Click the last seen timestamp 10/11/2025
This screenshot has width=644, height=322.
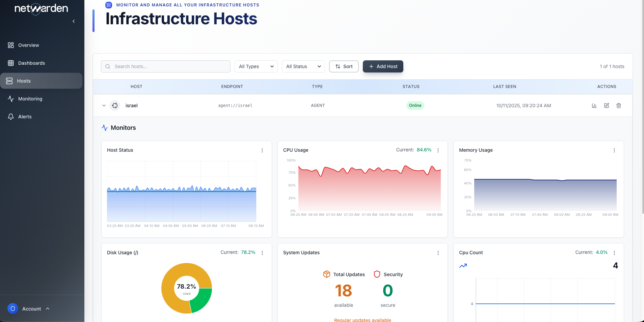pos(524,106)
